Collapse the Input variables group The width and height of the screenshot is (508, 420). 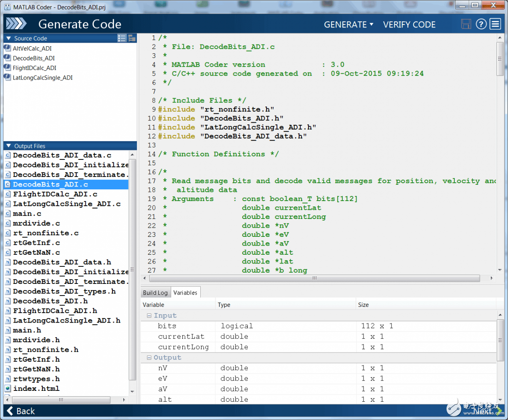click(x=149, y=316)
